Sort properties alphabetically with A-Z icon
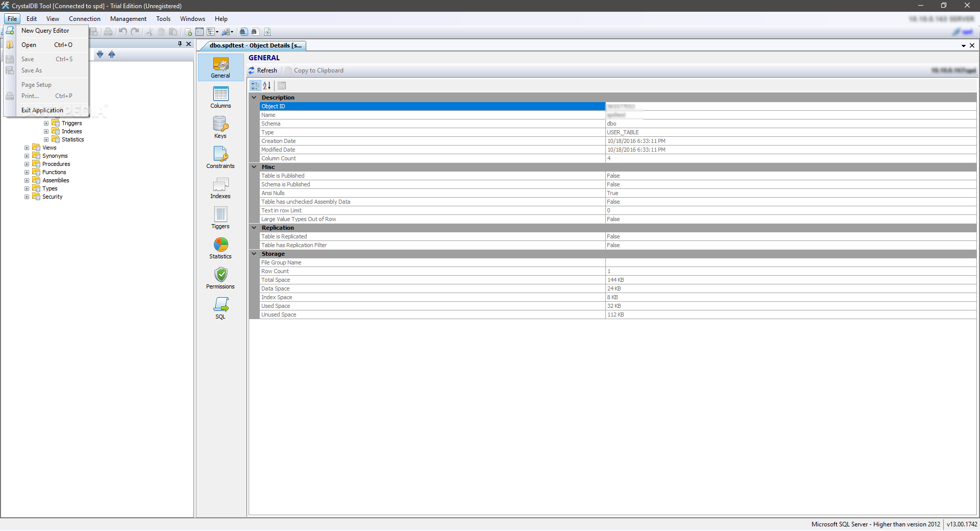Screen dimensions: 980x531 click(x=266, y=86)
